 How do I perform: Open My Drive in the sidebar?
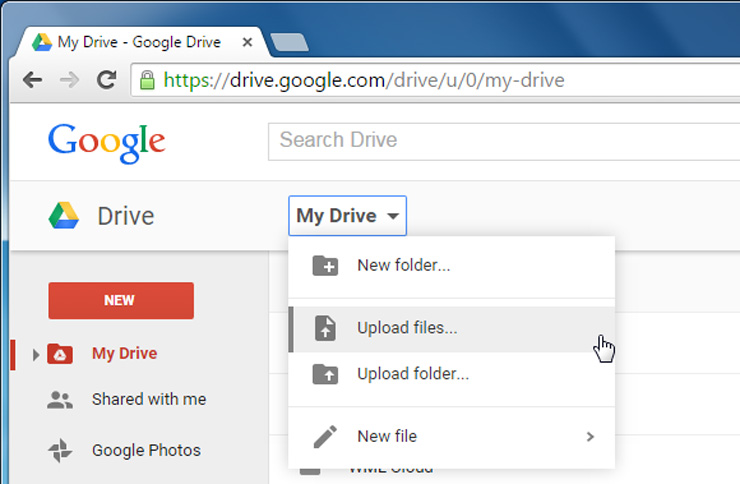[125, 353]
